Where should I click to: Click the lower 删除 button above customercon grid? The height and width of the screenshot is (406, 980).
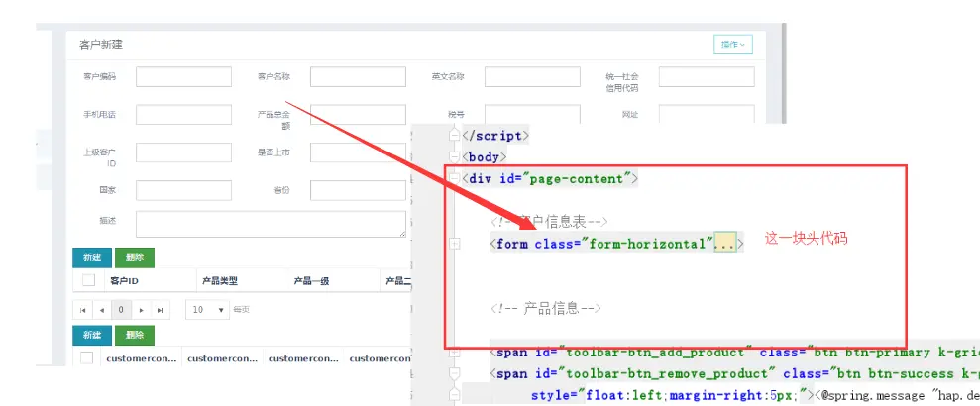pos(135,336)
